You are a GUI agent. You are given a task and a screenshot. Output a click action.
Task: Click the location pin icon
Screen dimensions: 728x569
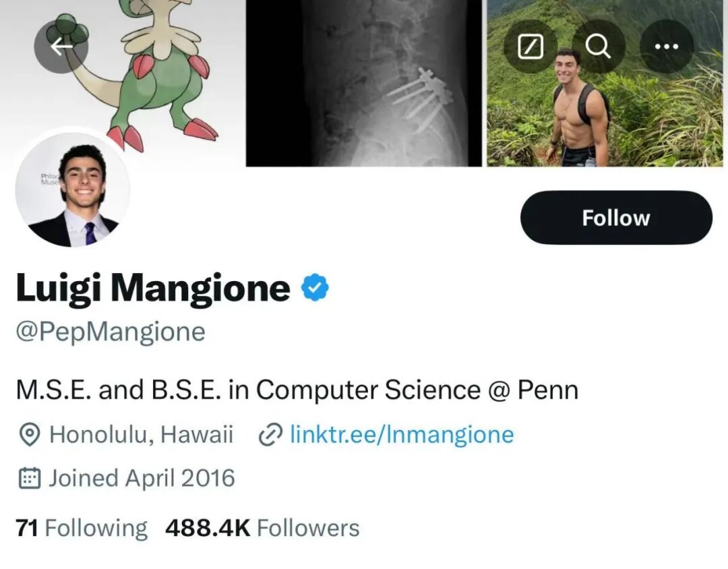[x=30, y=435]
